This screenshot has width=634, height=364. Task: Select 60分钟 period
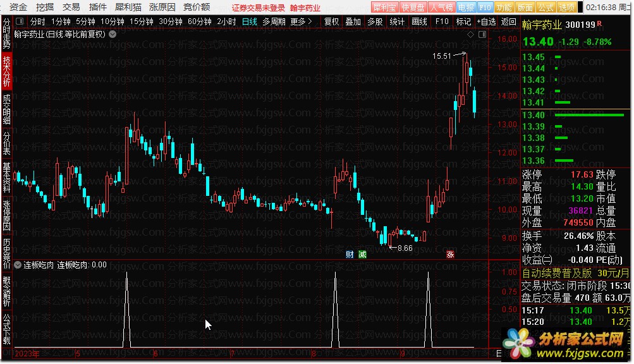point(200,21)
